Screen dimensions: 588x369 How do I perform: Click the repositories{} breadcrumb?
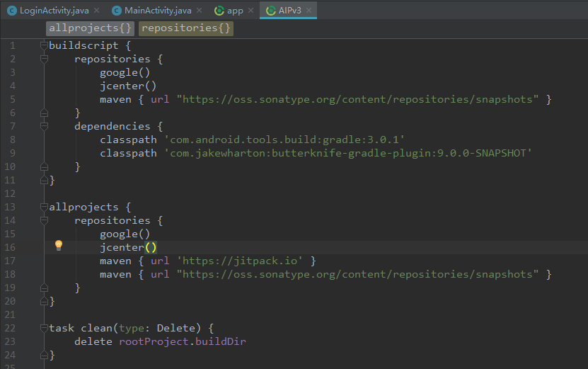point(186,28)
